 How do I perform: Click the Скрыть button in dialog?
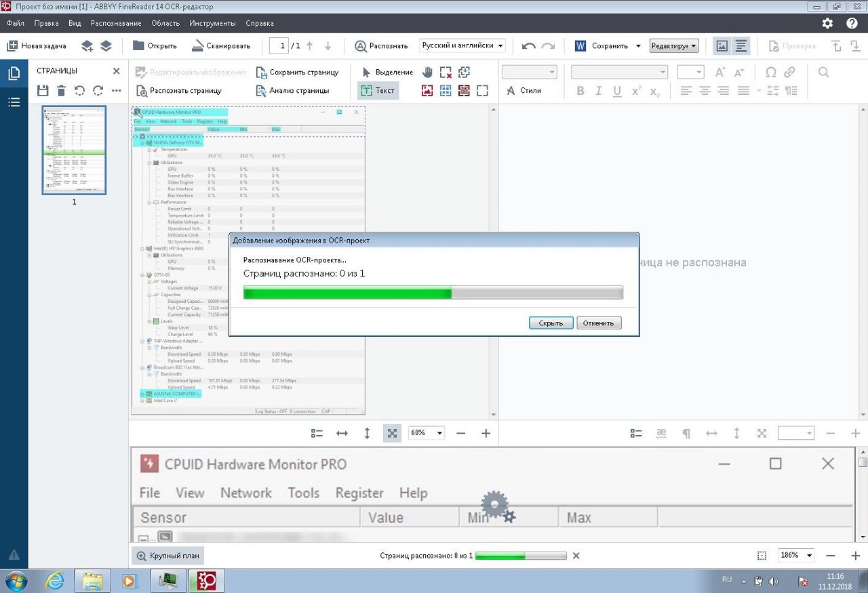pos(551,323)
